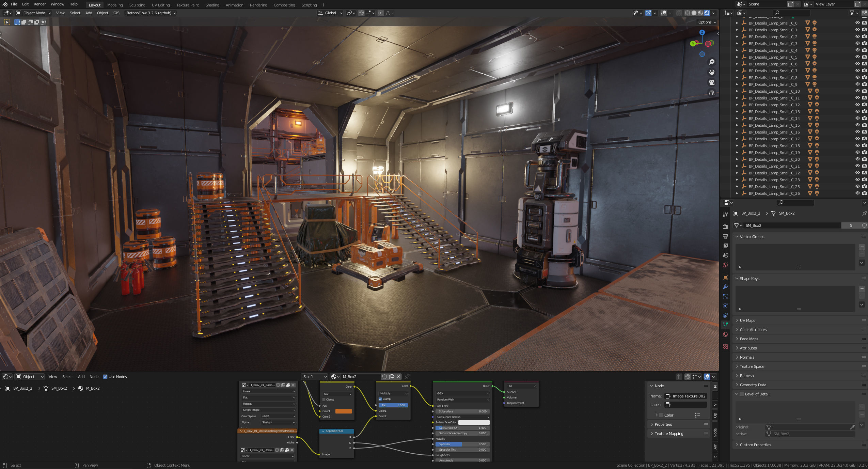Switch to the UV Editing workspace tab
This screenshot has width=868, height=469.
tap(161, 5)
